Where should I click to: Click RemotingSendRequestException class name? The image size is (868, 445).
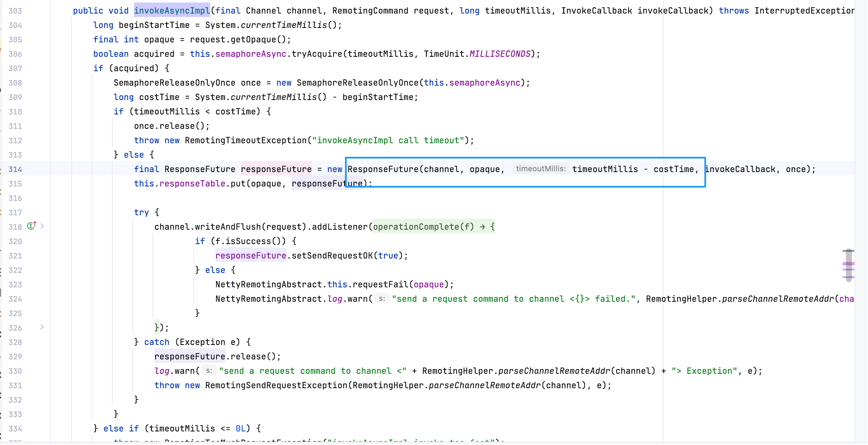coord(276,385)
